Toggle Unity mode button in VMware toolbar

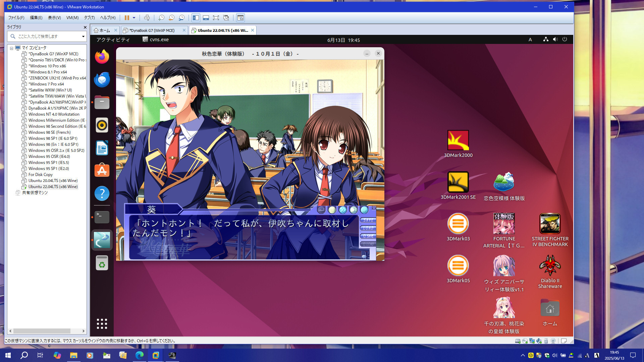[x=226, y=18]
